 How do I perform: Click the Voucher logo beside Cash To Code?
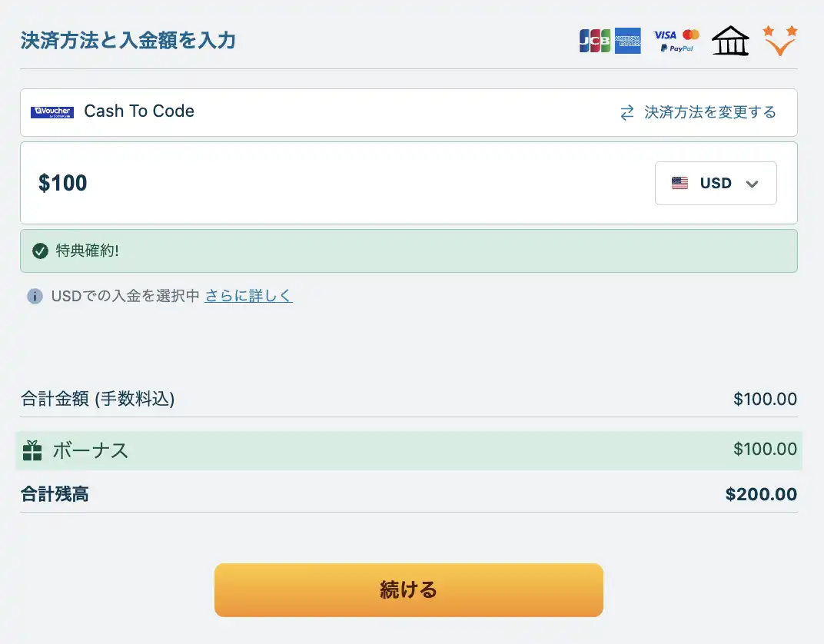pos(52,112)
